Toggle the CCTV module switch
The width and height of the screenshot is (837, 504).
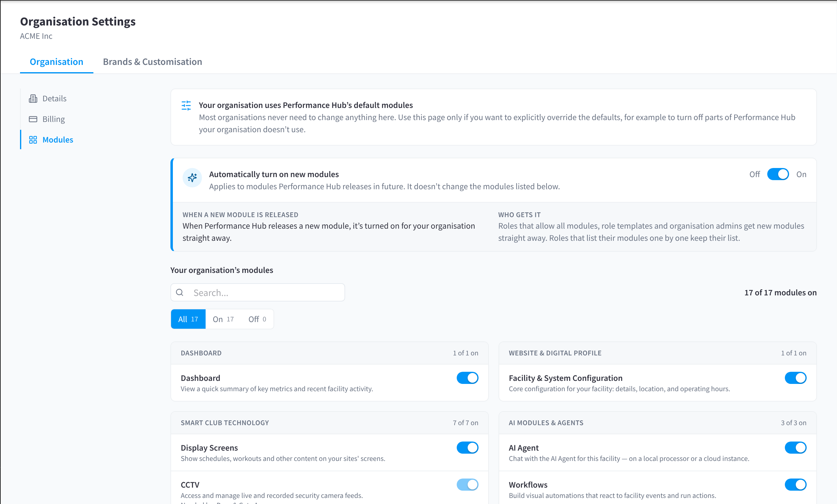(x=467, y=484)
